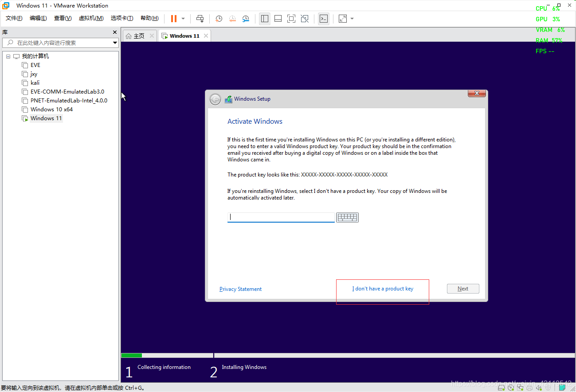Close the 主页 tab
Image resolution: width=576 pixels, height=392 pixels.
(152, 36)
